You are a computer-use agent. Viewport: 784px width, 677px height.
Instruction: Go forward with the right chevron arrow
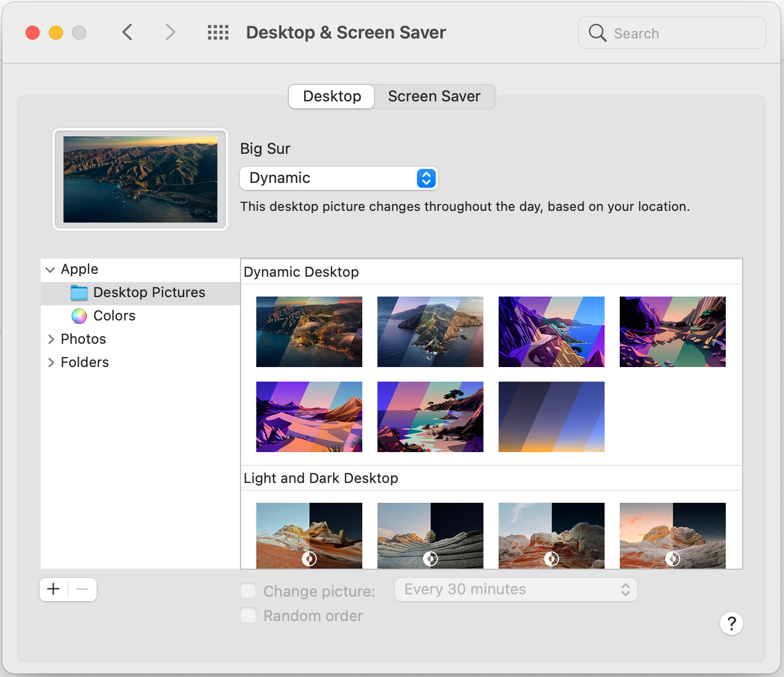click(170, 32)
